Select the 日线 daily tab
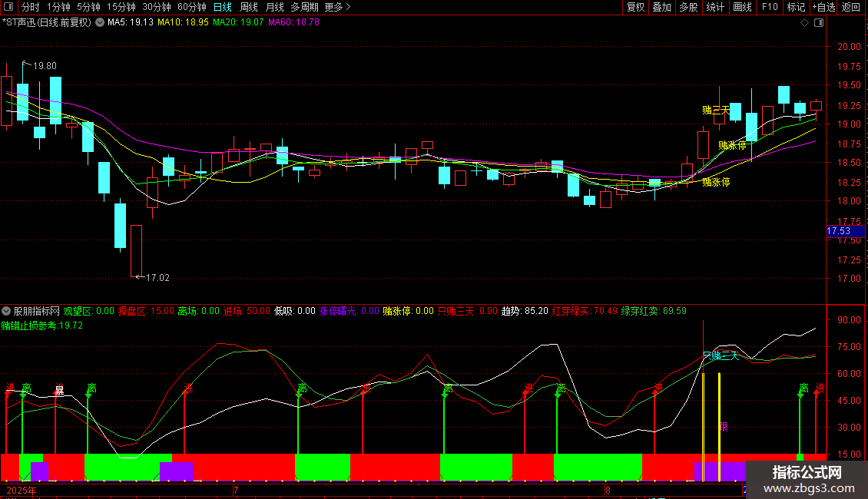Viewport: 868px width, 499px height. [x=223, y=7]
